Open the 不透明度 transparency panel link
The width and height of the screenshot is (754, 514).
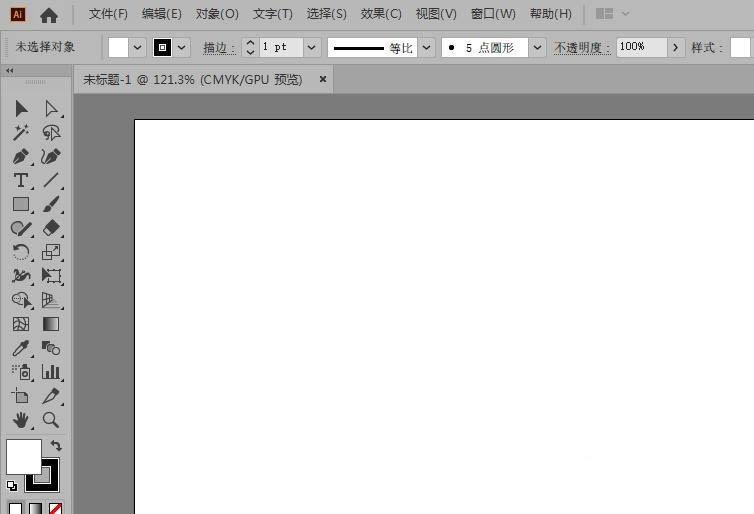point(582,48)
